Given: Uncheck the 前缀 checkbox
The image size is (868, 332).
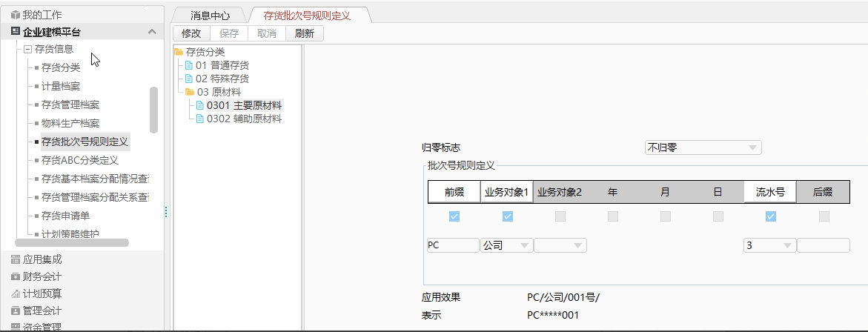Looking at the screenshot, I should pos(454,216).
